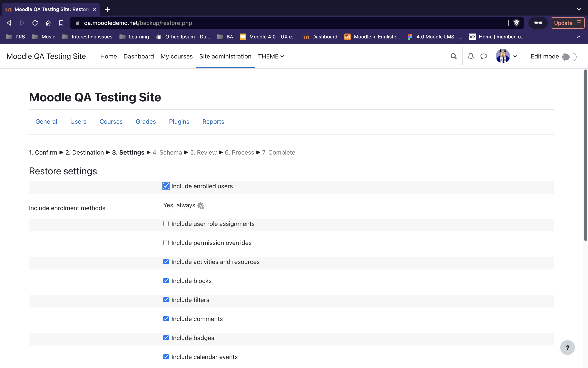Viewport: 588px width, 368px height.
Task: Switch to the Plugins tab
Action: (x=179, y=121)
